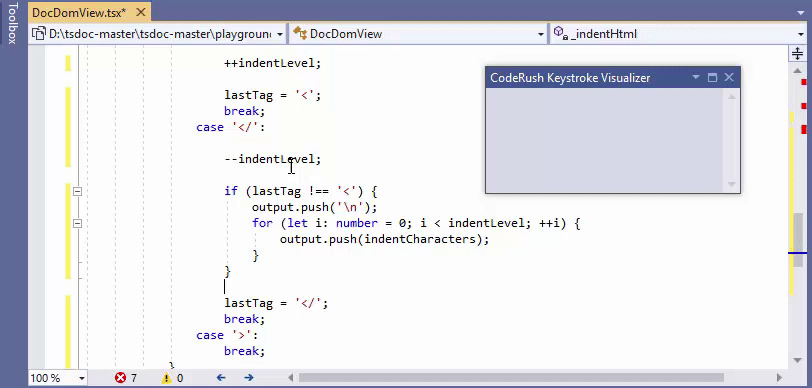812x388 pixels.
Task: Click the split editor icon above scrollbar
Action: coord(796,53)
